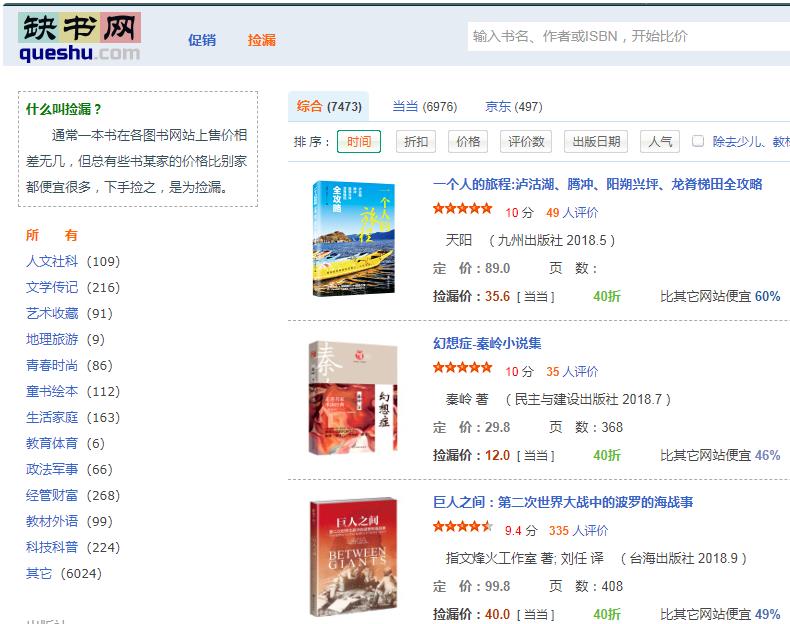Screen dimensions: 790x624
Task: Open the 其它 (6024) category
Action: (x=64, y=574)
